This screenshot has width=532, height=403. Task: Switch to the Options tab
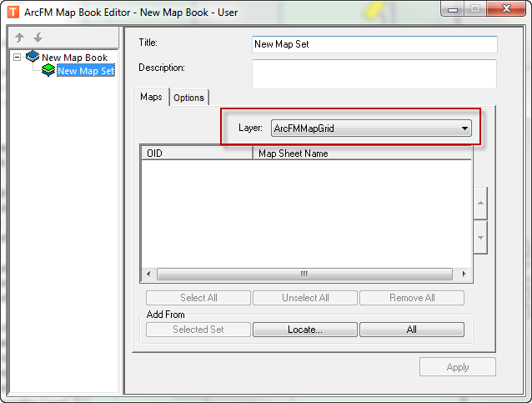188,98
